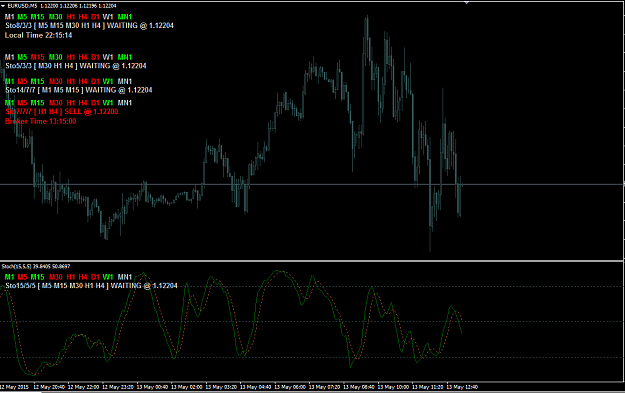Select the 13 May 06:00 time axis label

click(x=290, y=387)
